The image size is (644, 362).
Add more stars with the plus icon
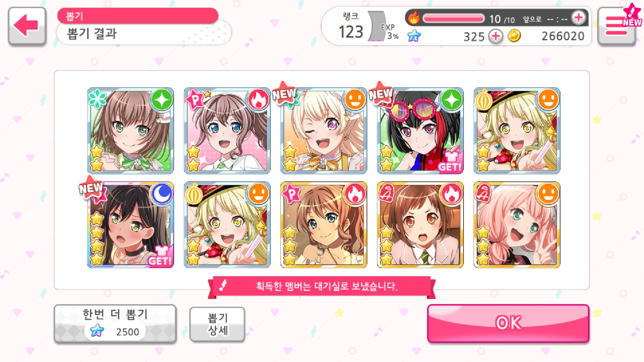(x=496, y=36)
